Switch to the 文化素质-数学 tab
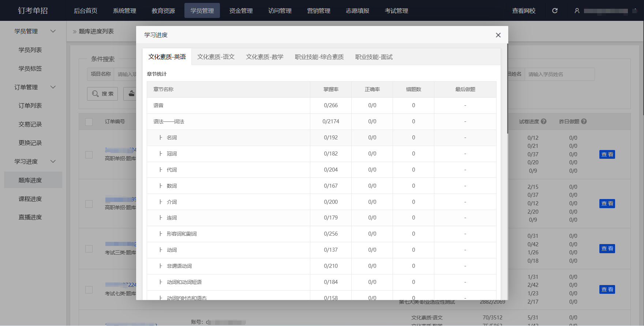 pos(265,57)
